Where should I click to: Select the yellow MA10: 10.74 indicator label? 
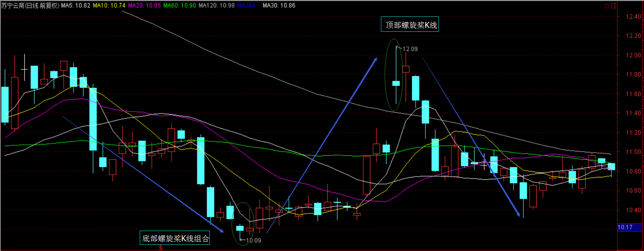(x=109, y=5)
